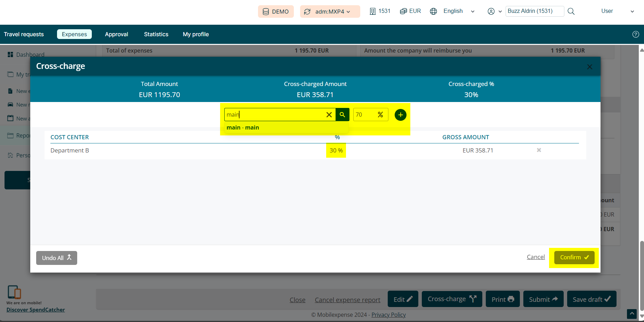Click the magnifier search button in cost center field

click(342, 115)
